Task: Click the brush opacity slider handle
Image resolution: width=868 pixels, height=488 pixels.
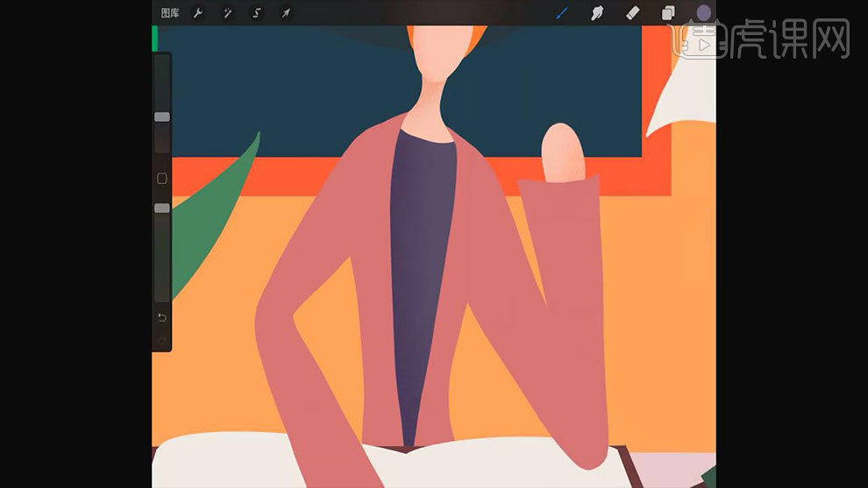Action: point(161,208)
